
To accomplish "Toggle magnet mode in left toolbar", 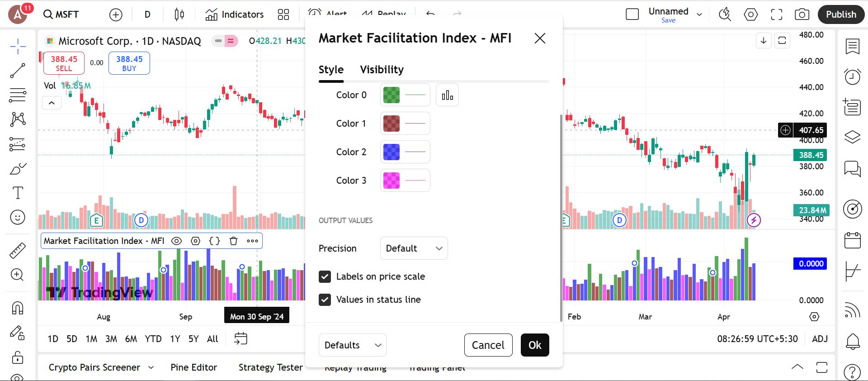I will click(x=18, y=308).
